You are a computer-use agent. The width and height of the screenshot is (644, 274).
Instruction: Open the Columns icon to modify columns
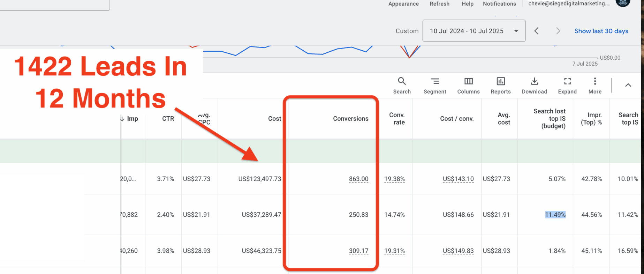click(468, 81)
